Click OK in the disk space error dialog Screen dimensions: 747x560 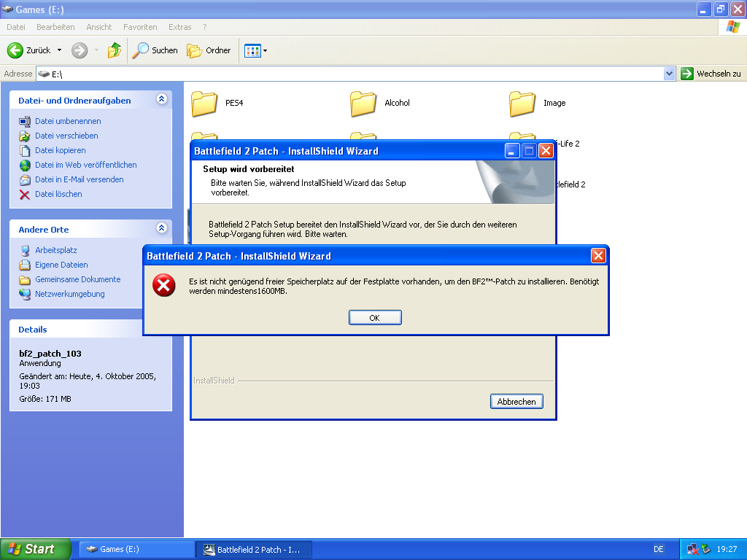(x=375, y=318)
